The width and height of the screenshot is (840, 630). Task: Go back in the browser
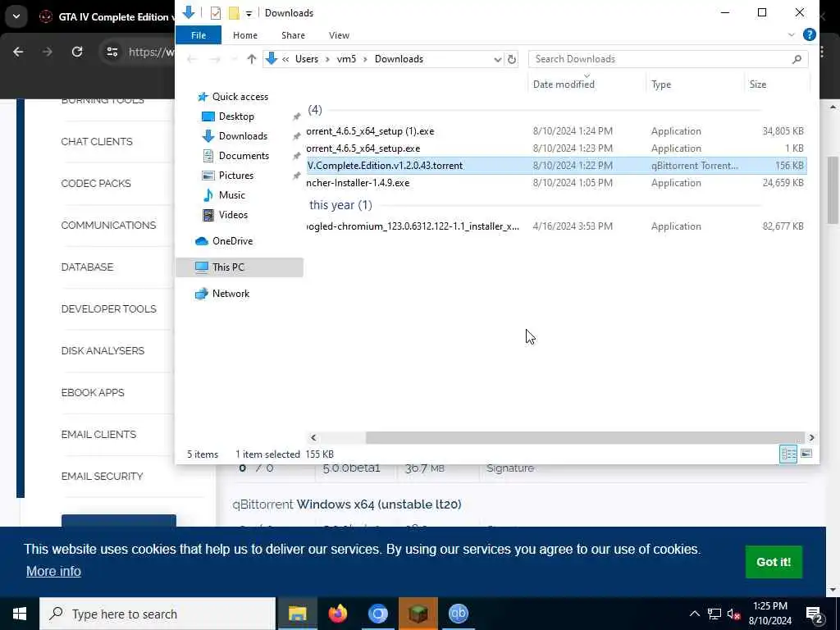pyautogui.click(x=18, y=52)
